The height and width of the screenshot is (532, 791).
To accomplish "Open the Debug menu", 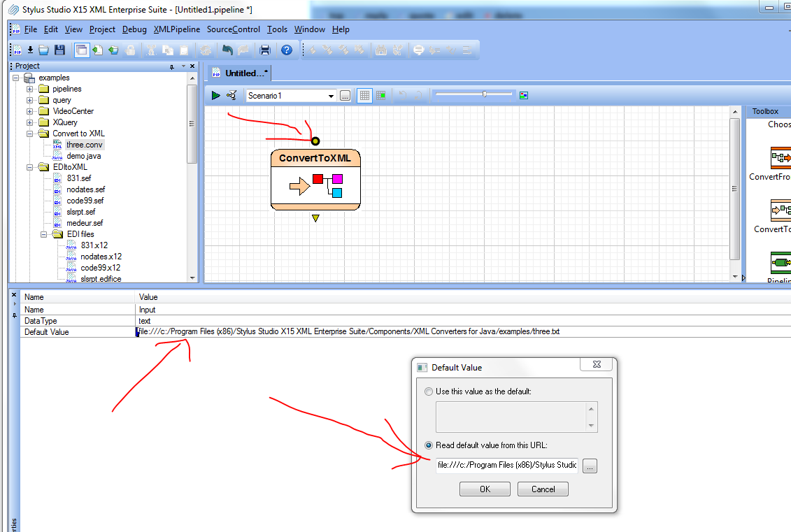I will pyautogui.click(x=134, y=29).
